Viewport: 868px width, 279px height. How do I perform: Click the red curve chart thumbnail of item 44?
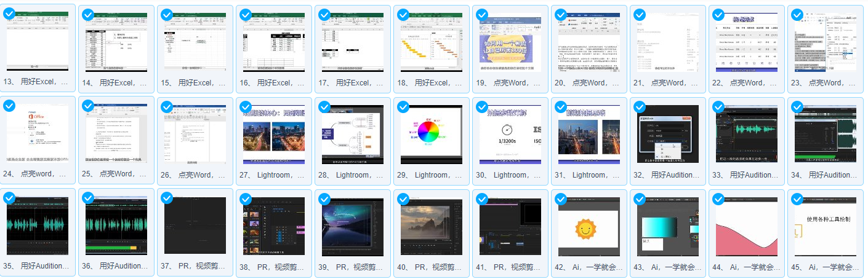[x=746, y=227]
